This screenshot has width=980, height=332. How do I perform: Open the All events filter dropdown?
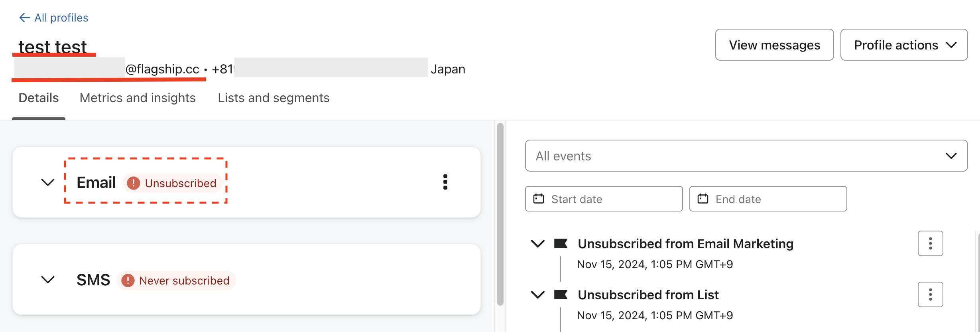click(746, 156)
